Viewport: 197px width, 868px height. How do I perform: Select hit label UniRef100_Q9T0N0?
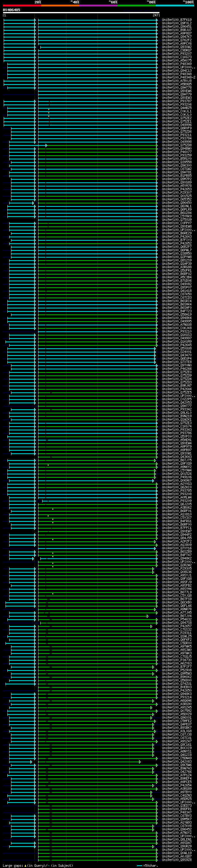click(x=177, y=365)
